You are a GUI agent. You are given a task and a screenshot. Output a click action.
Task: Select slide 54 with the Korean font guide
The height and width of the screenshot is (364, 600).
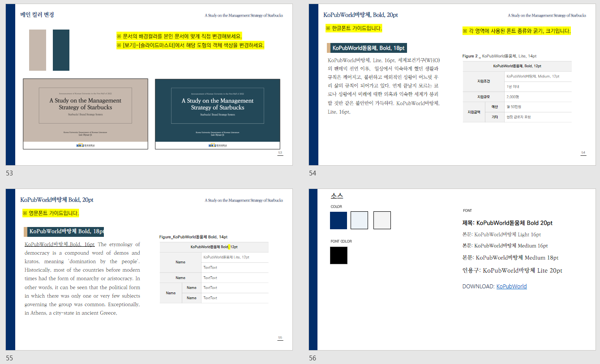452,85
